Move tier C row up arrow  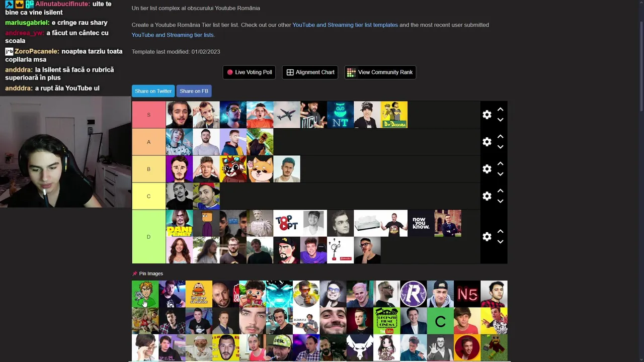(x=500, y=191)
